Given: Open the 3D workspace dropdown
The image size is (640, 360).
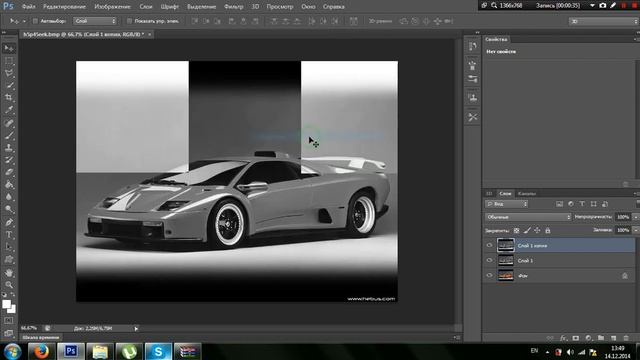Looking at the screenshot, I should tap(604, 21).
